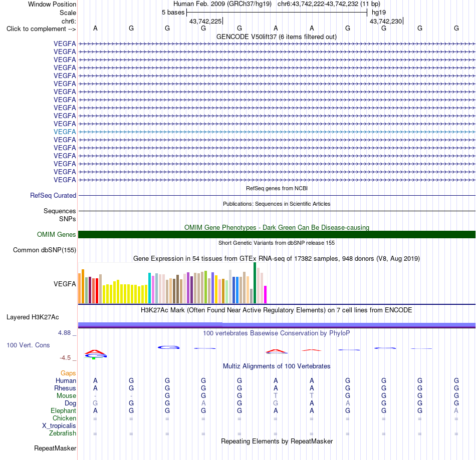Click the VEGFA label beside the GTEx chart
Image resolution: width=476 pixels, height=460 pixels.
[x=65, y=284]
